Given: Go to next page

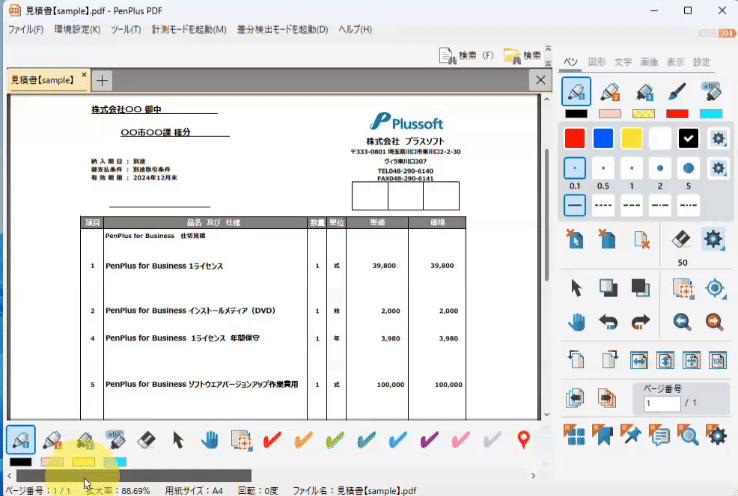Looking at the screenshot, I should (x=607, y=398).
